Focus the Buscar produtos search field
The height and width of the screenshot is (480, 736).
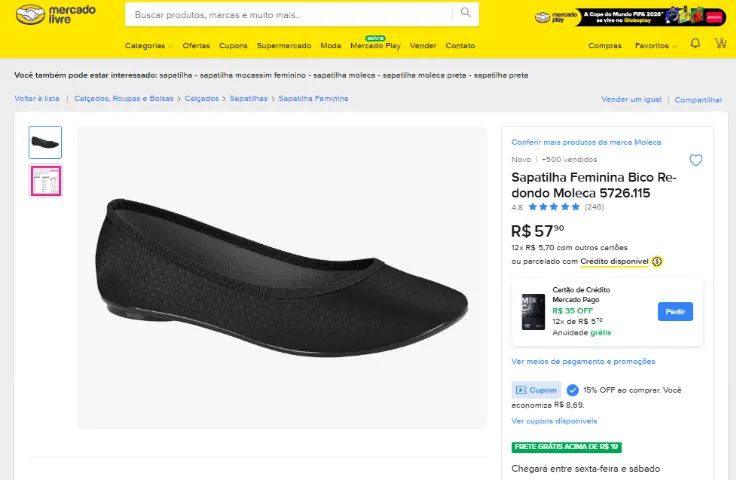coord(291,15)
